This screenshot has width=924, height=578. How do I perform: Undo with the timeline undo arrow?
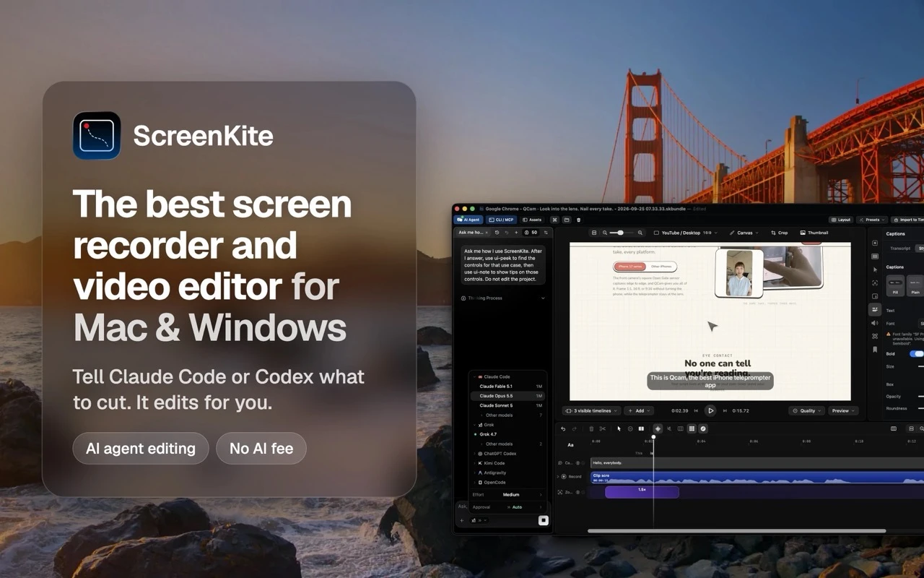pyautogui.click(x=563, y=428)
